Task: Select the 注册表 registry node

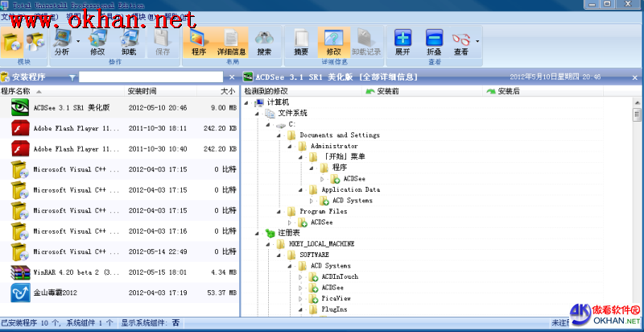Action: coord(289,233)
